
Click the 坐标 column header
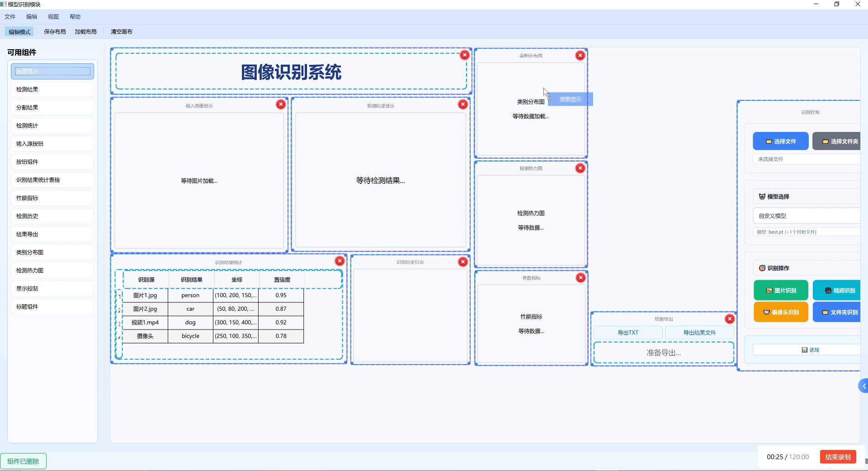tap(237, 280)
